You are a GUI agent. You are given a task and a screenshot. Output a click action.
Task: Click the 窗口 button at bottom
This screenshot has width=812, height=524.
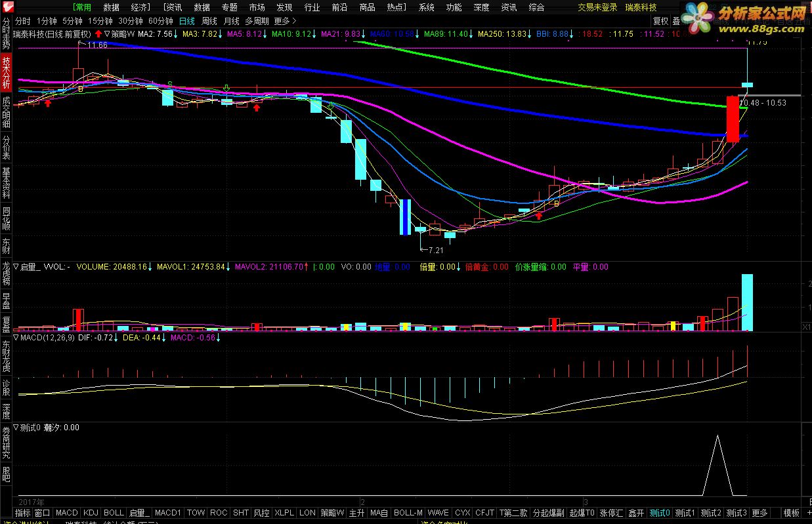pos(43,513)
